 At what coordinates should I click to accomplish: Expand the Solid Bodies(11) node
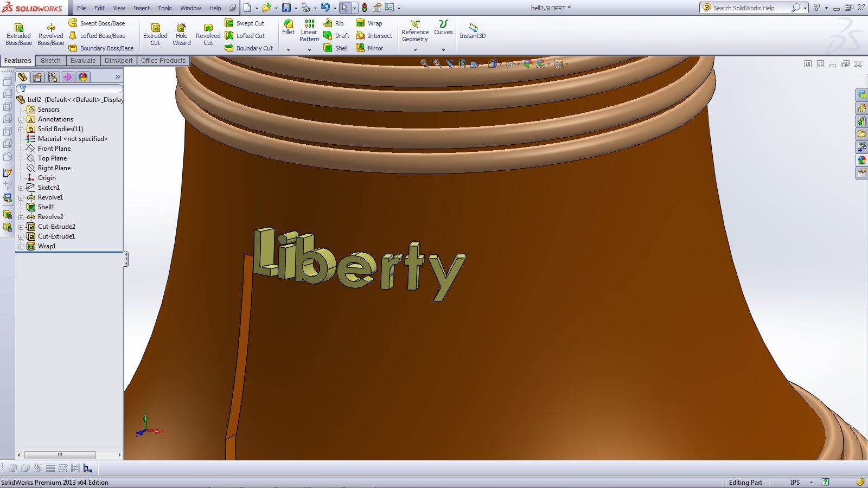(21, 129)
